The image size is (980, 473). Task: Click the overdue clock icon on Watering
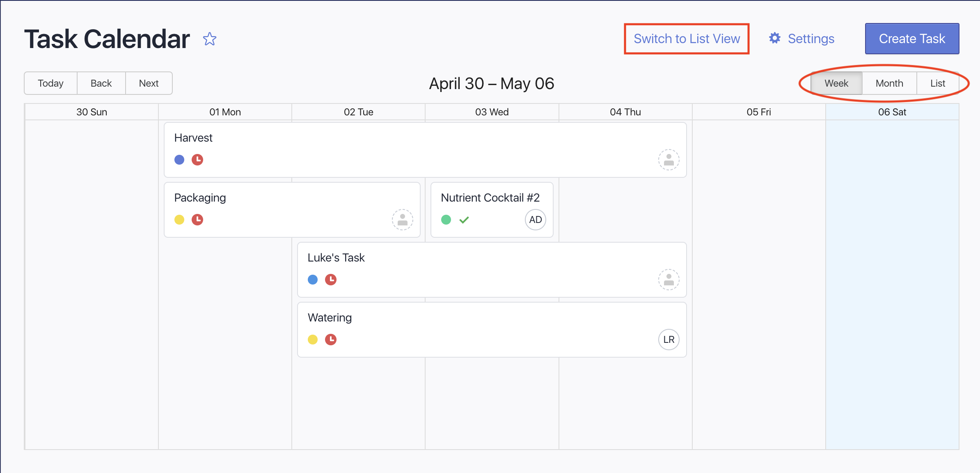click(x=331, y=340)
